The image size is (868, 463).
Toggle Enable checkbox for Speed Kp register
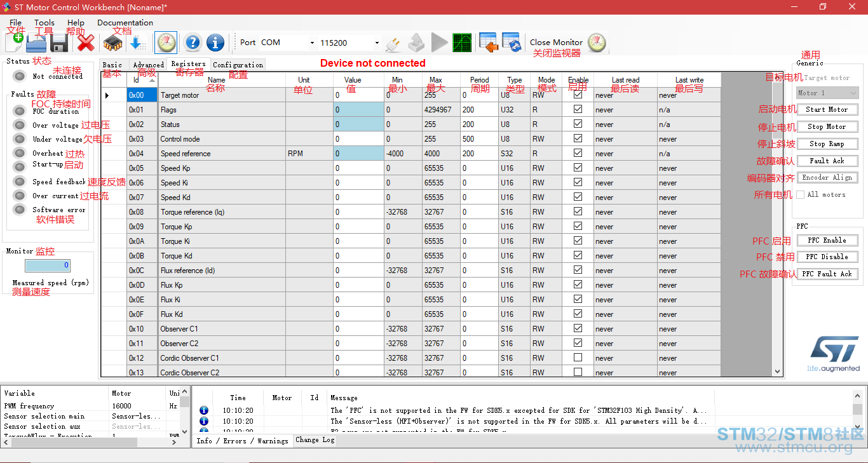pos(578,168)
